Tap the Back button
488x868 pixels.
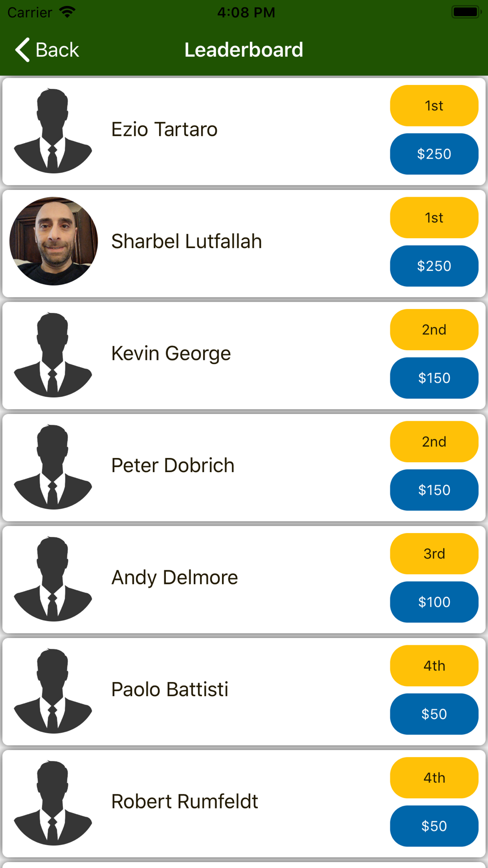47,50
